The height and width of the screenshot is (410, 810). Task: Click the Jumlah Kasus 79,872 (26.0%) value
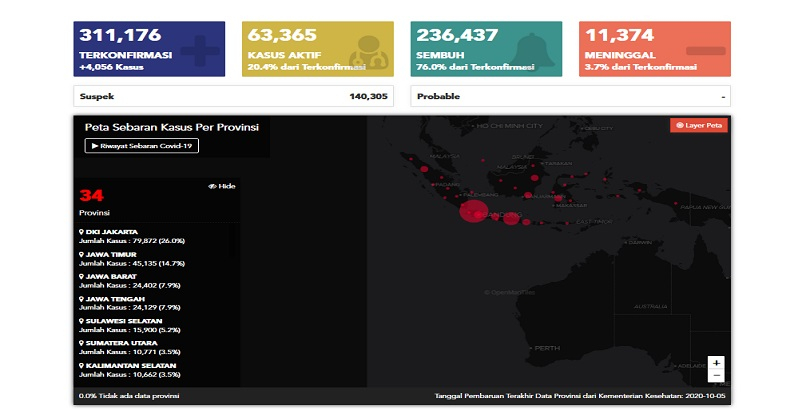pos(132,241)
